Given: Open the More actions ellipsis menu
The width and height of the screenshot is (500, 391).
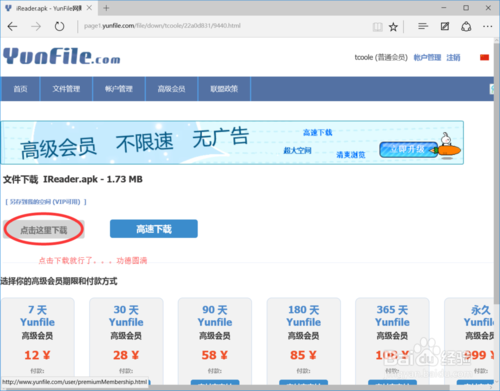Looking at the screenshot, I should point(487,26).
